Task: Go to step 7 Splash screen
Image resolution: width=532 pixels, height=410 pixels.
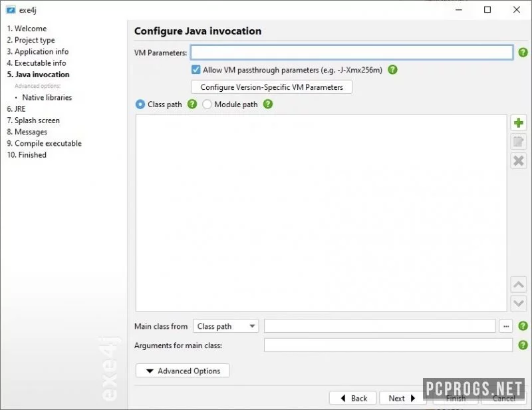Action: click(x=33, y=120)
